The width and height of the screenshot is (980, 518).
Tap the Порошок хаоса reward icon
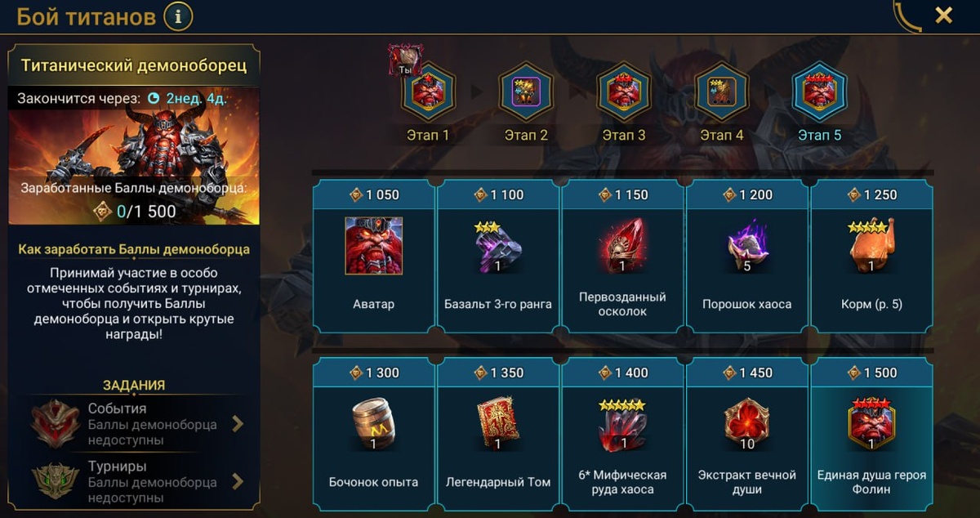(746, 246)
